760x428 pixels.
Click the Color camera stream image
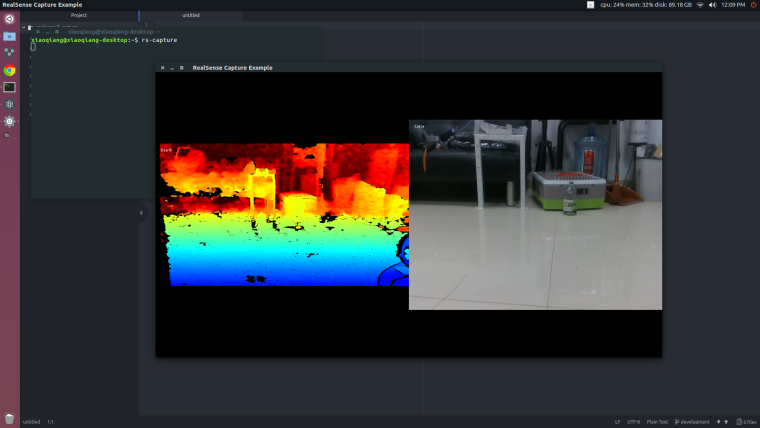click(536, 215)
